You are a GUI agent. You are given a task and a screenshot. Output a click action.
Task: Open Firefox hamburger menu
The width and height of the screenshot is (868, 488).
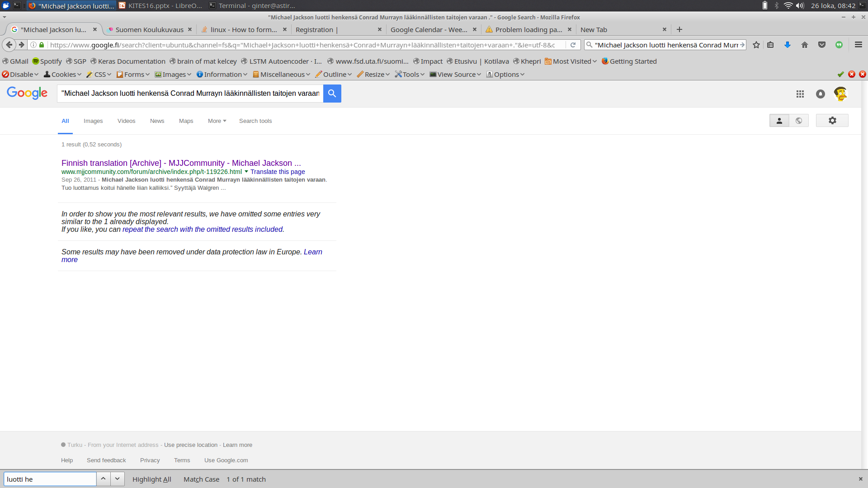pyautogui.click(x=858, y=45)
